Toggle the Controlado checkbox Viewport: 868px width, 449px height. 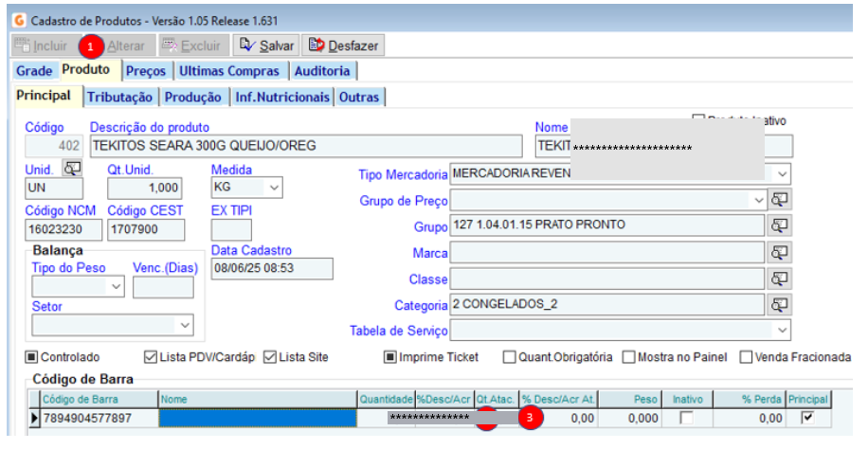31,357
